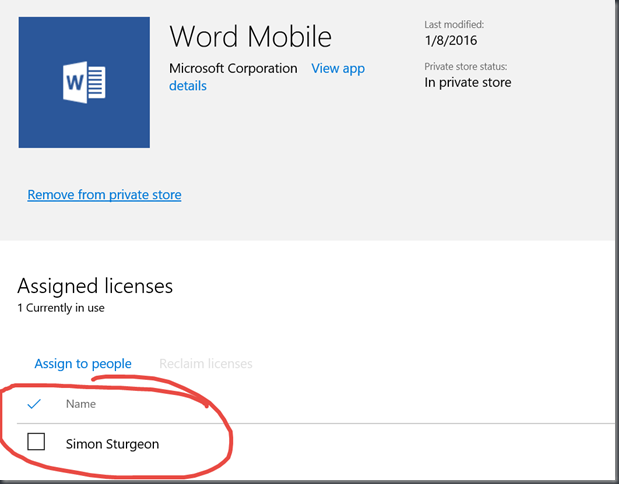Click the Assigned licenses heading
619x484 pixels.
(95, 286)
